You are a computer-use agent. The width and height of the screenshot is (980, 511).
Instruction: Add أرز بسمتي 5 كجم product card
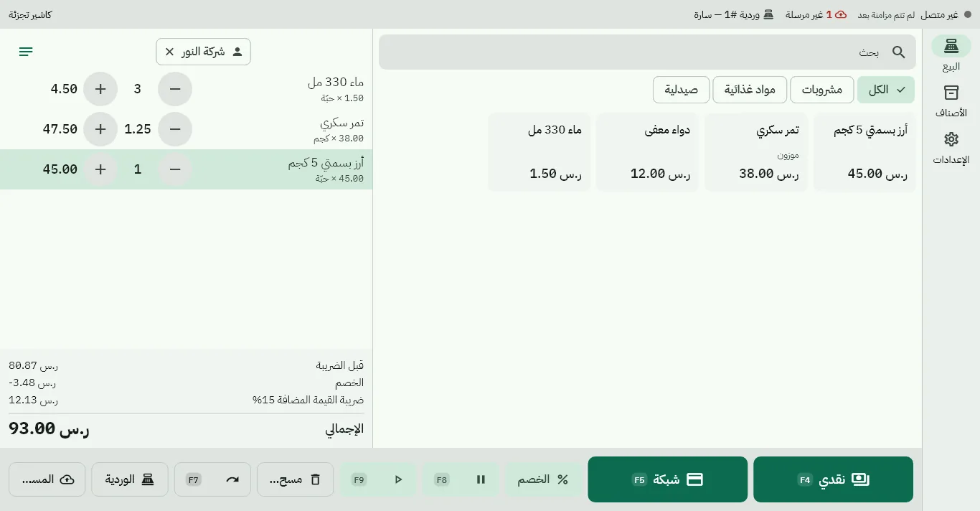864,152
